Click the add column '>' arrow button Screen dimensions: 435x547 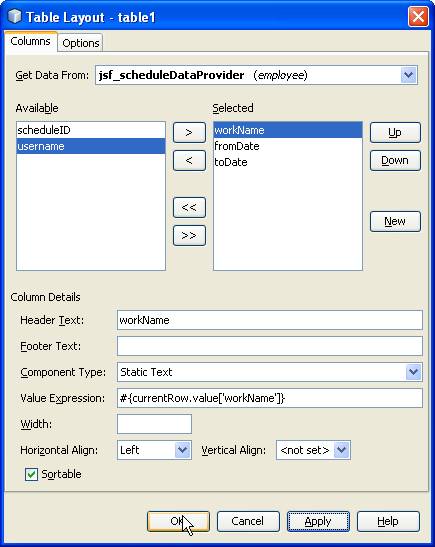[x=189, y=133]
